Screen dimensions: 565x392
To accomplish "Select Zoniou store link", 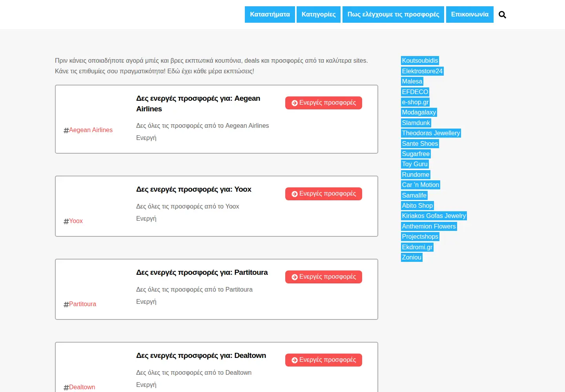I will click(412, 257).
